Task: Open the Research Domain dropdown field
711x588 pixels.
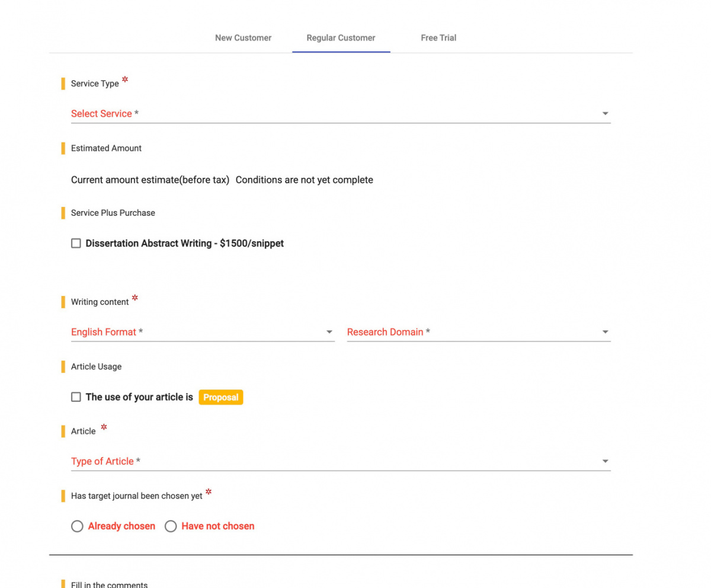Action: (479, 332)
